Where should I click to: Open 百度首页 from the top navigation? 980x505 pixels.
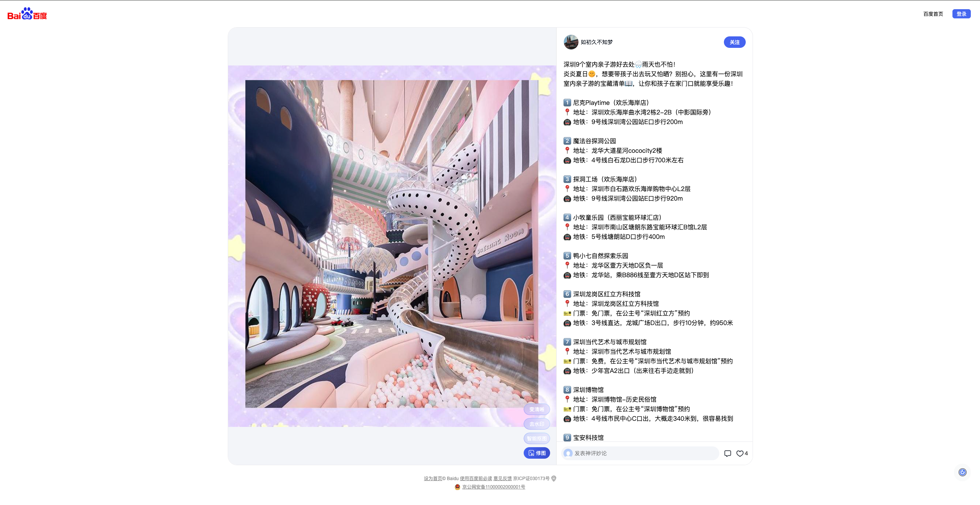pos(933,14)
